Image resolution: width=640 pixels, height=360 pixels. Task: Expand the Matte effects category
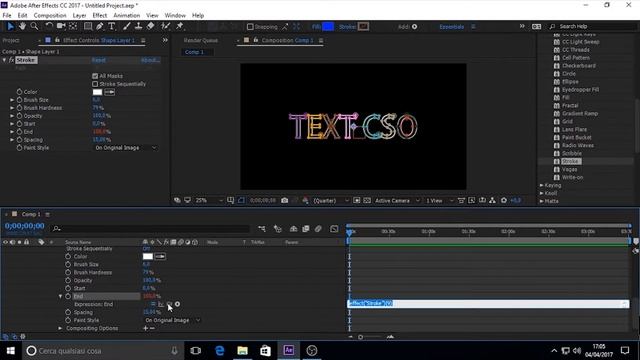542,201
